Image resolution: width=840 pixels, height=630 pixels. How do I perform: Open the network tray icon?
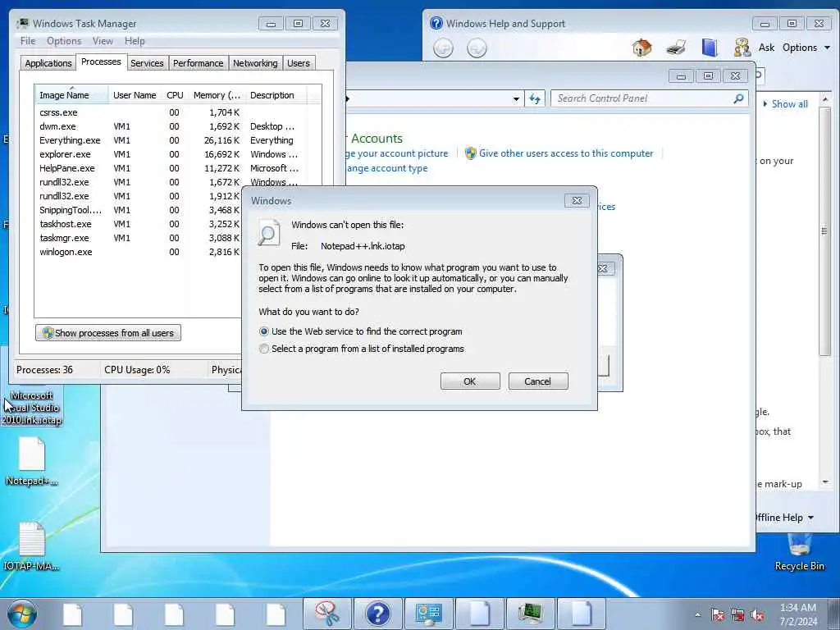[737, 614]
